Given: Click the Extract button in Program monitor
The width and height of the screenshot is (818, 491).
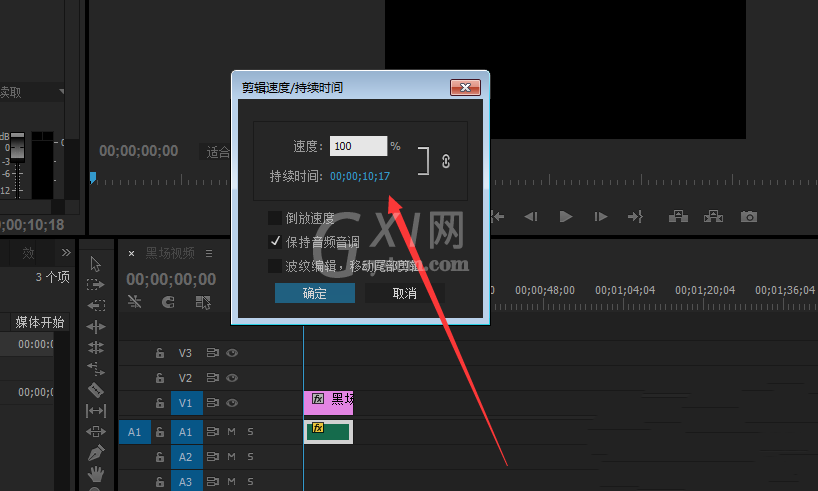Looking at the screenshot, I should 713,216.
